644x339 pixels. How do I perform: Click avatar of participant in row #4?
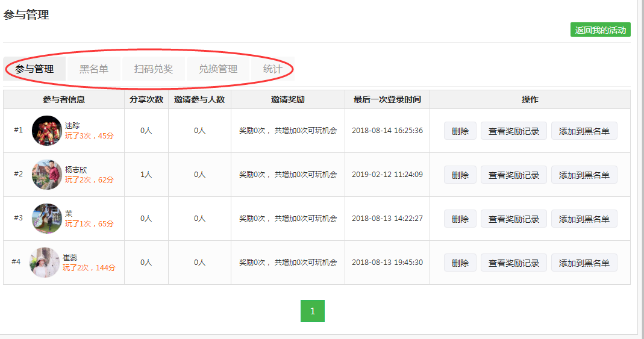(x=45, y=263)
